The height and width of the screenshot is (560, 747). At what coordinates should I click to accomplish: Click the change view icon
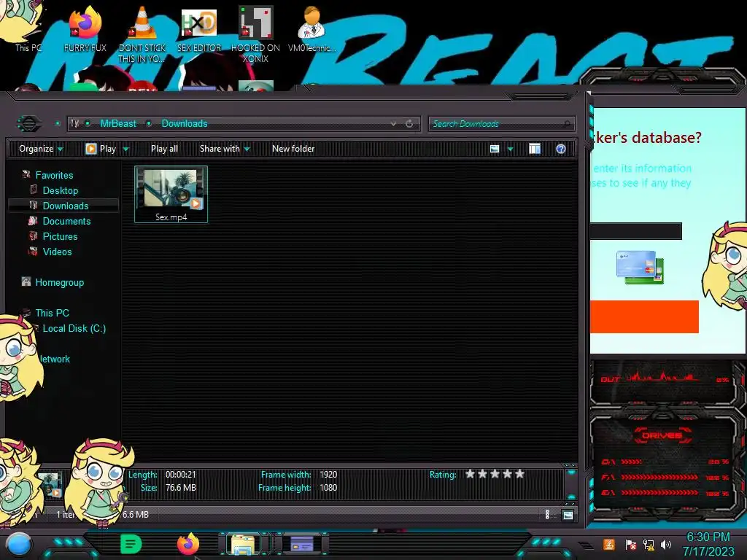coord(495,149)
